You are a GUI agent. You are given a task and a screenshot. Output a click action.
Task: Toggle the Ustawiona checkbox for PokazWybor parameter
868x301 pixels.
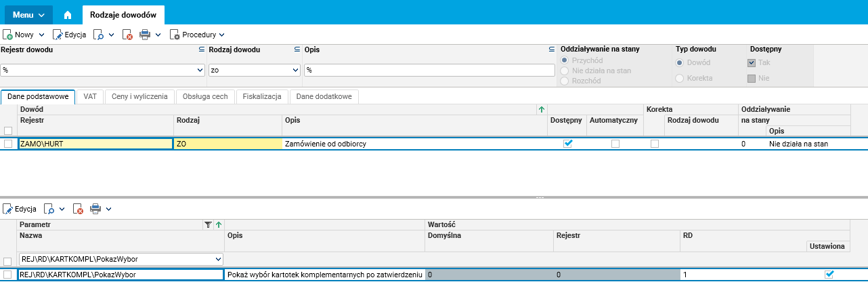[x=829, y=275]
